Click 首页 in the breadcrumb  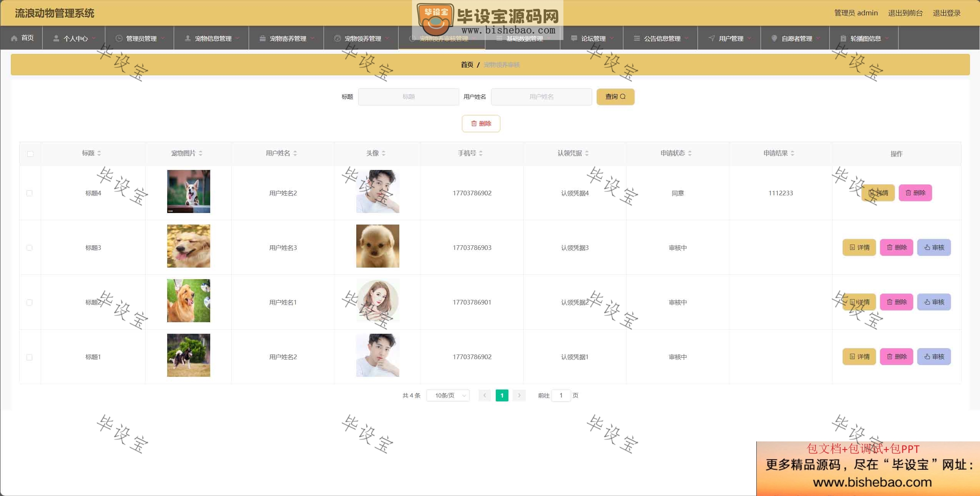tap(467, 65)
